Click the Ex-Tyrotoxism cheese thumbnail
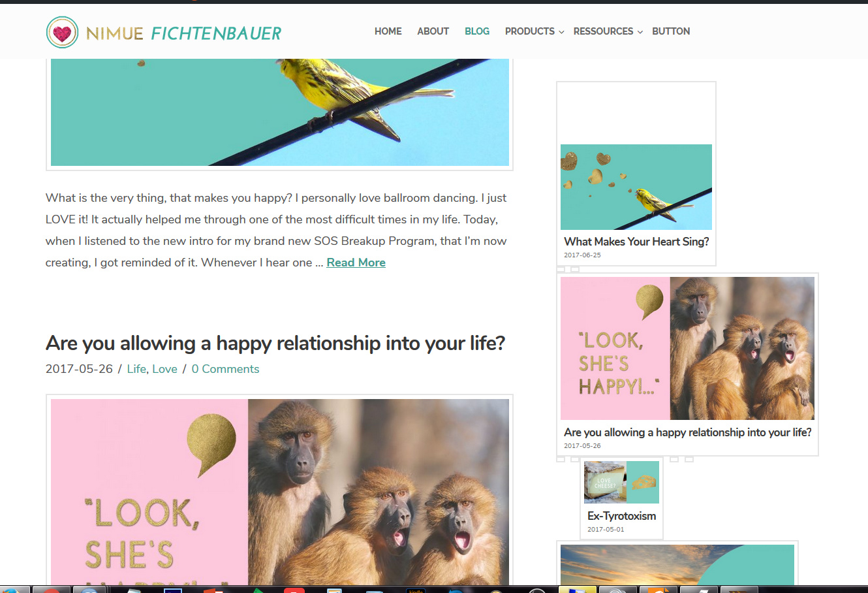Screen dimensions: 868x593 [621, 482]
